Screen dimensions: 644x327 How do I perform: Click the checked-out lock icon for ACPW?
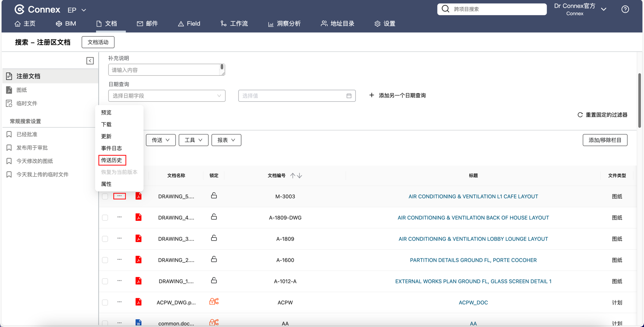tap(214, 302)
